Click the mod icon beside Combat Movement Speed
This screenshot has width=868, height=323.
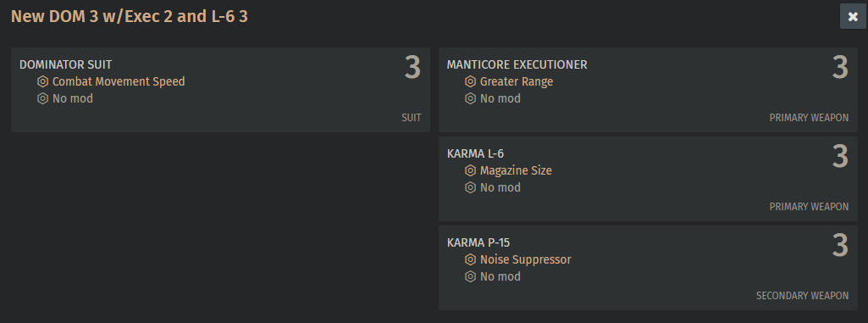(x=42, y=82)
